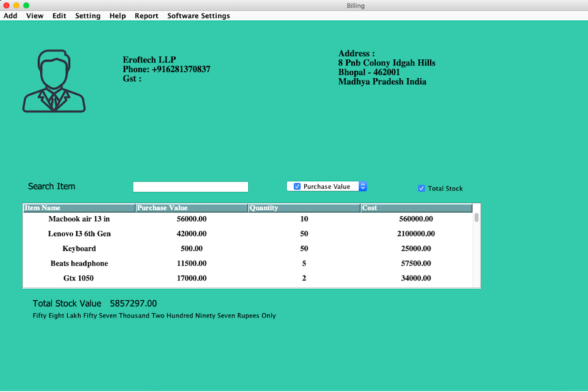Open the Report menu
This screenshot has height=392, width=588.
(x=146, y=16)
